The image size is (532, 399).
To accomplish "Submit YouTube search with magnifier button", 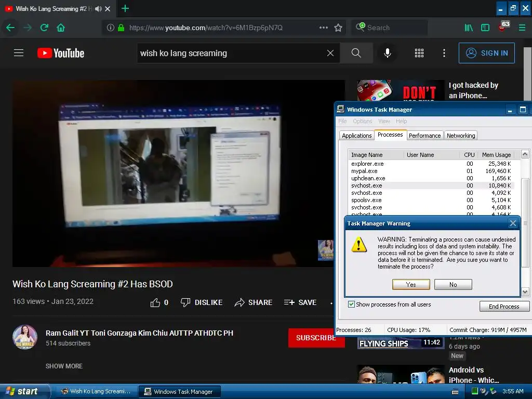I will pyautogui.click(x=356, y=53).
